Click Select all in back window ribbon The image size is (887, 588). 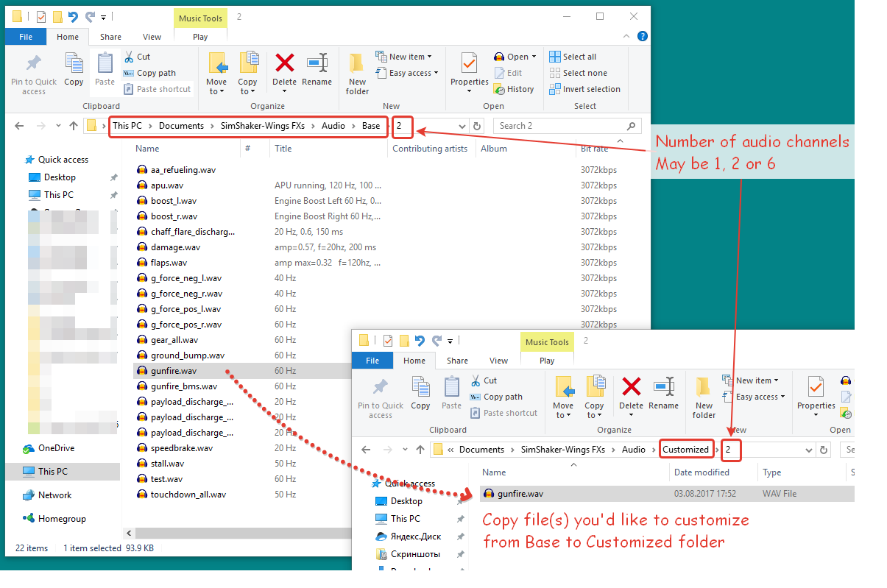573,57
